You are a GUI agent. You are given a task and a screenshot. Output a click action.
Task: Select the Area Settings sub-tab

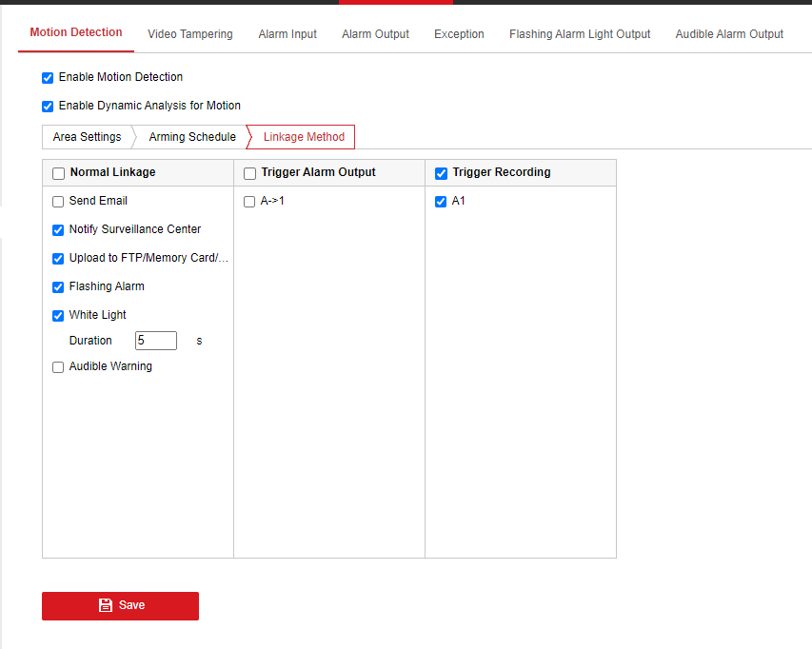(x=87, y=137)
